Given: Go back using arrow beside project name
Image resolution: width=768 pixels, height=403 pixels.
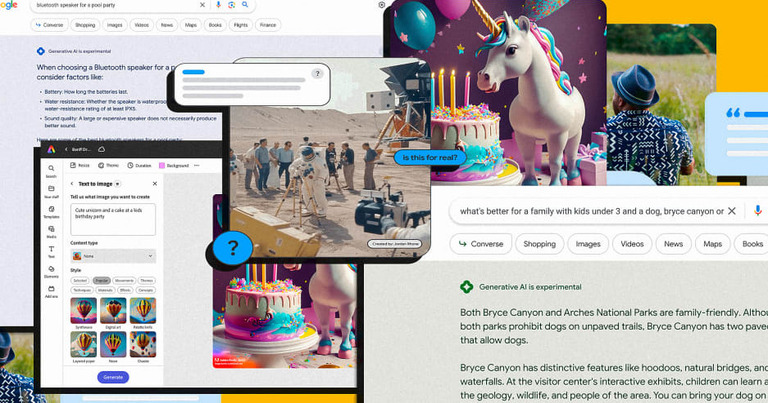Looking at the screenshot, I should [x=66, y=149].
